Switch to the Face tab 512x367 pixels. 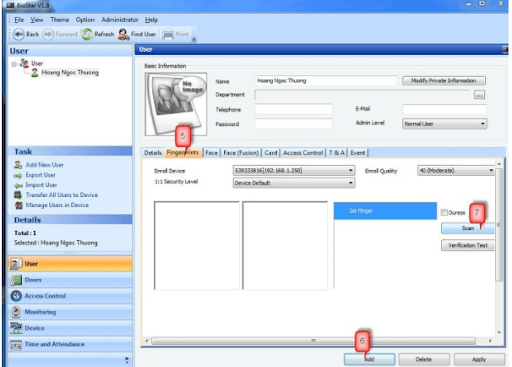211,153
